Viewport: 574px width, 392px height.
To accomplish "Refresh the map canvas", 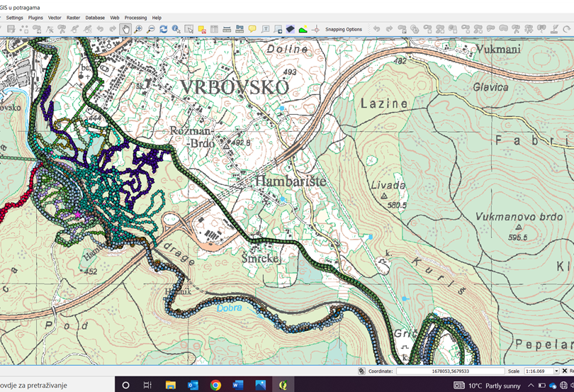I will point(163,29).
